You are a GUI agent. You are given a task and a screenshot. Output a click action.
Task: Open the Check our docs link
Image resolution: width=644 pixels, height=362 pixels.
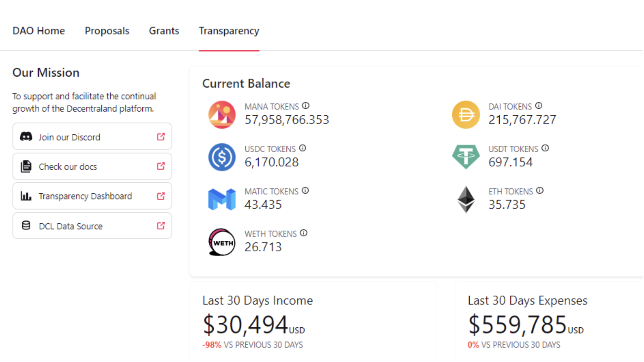click(x=92, y=166)
